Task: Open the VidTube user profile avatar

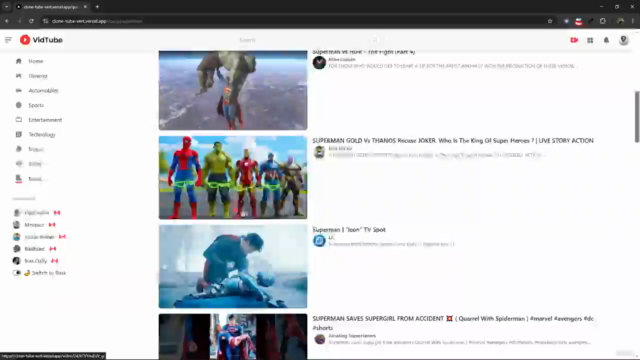Action: [623, 40]
